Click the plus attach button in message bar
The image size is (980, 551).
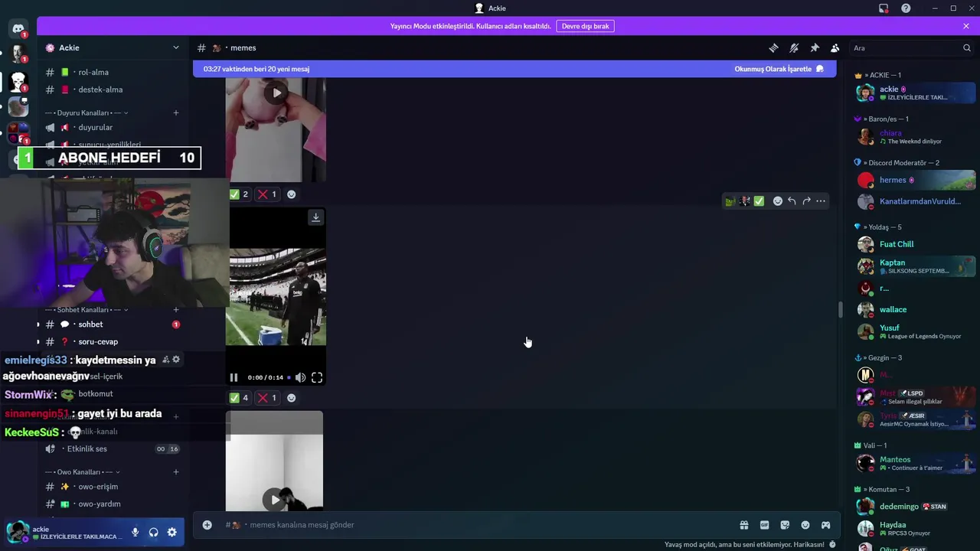(x=207, y=525)
